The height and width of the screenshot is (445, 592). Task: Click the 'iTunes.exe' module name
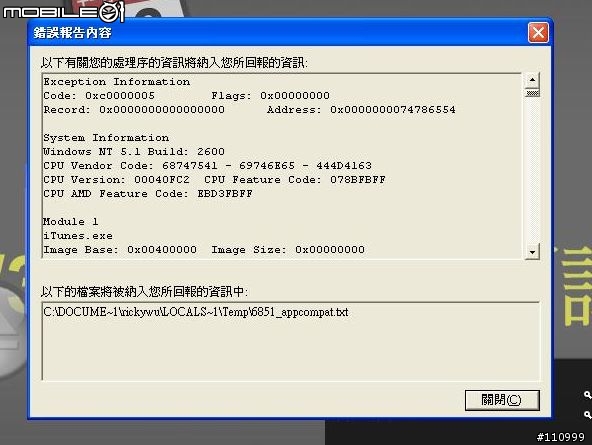click(78, 236)
